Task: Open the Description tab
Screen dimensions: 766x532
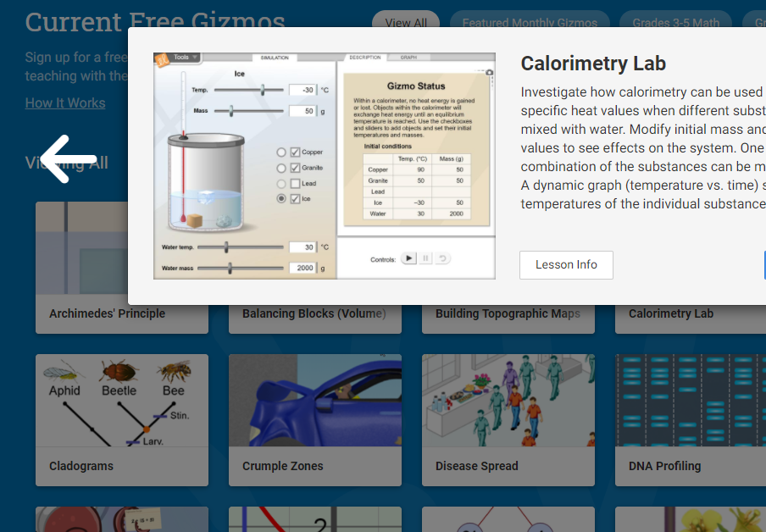Action: click(x=365, y=57)
